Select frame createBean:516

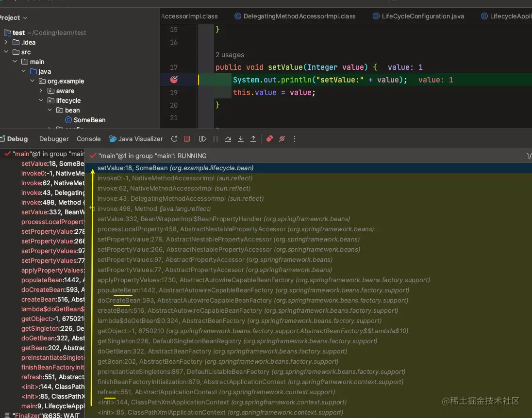click(x=308, y=310)
